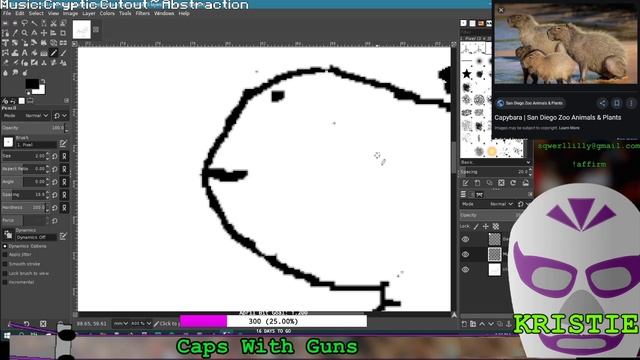Select the Color Picker tool
This screenshot has width=640, height=360.
click(x=15, y=33)
